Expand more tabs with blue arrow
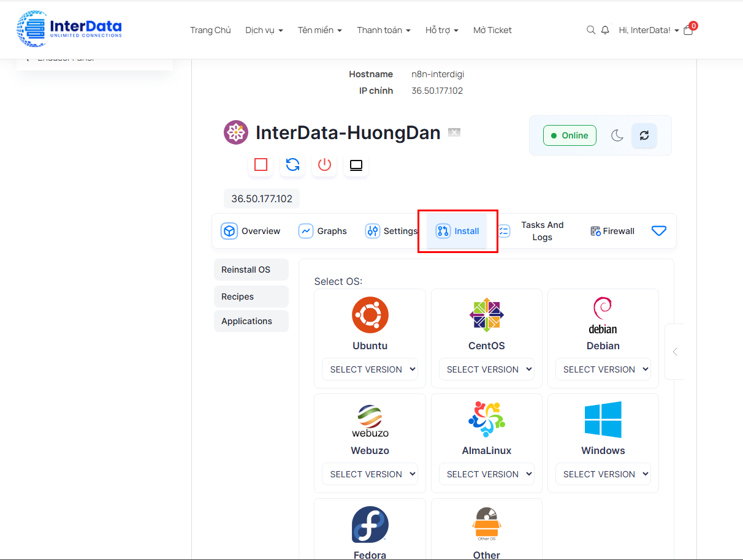743x560 pixels. pyautogui.click(x=659, y=231)
